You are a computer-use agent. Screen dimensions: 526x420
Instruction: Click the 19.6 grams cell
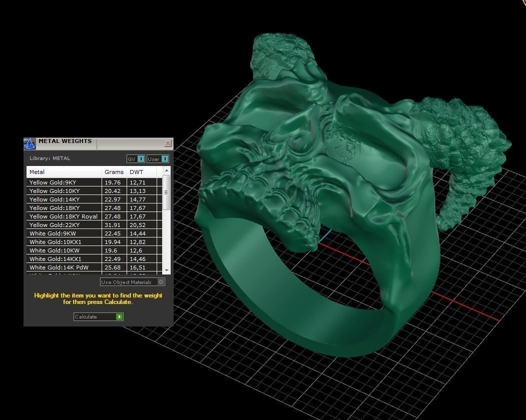click(x=114, y=250)
